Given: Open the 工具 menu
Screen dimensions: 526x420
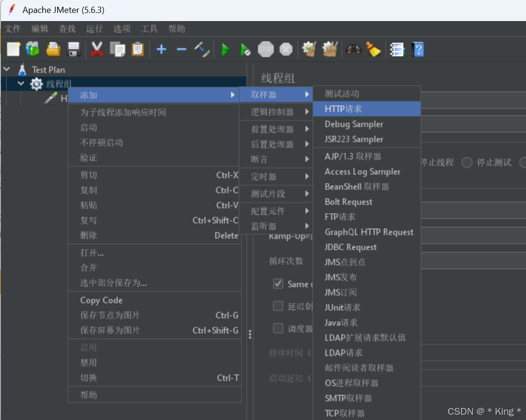Looking at the screenshot, I should [149, 29].
